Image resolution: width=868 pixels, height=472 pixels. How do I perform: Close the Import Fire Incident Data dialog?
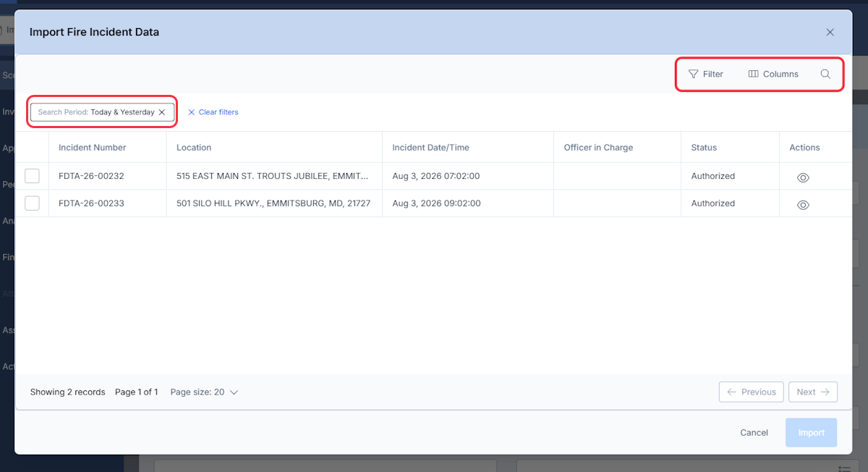pyautogui.click(x=830, y=32)
